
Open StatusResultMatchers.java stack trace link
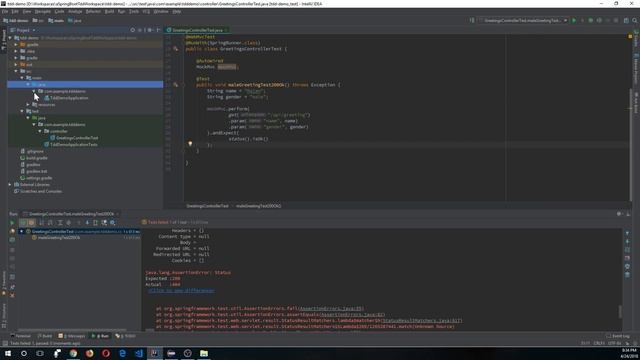(x=421, y=321)
